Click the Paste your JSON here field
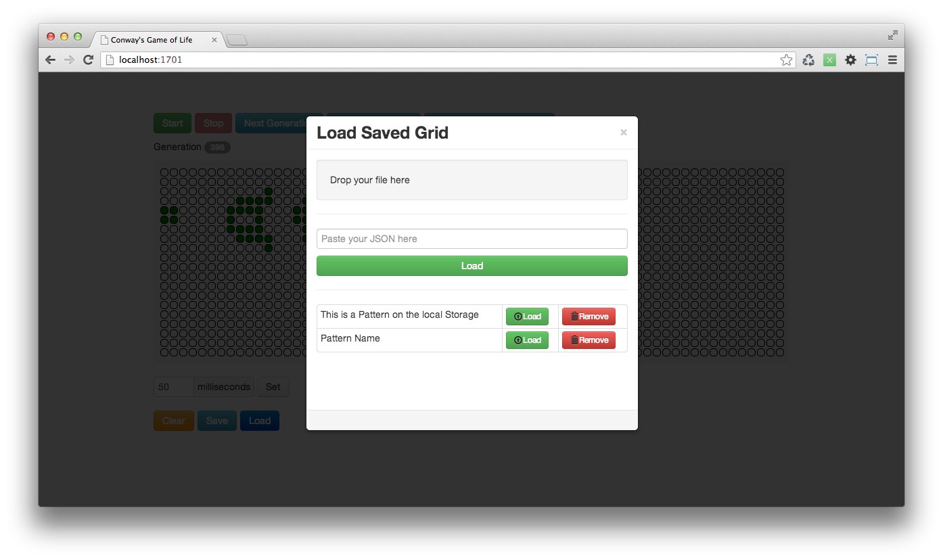 [x=472, y=239]
